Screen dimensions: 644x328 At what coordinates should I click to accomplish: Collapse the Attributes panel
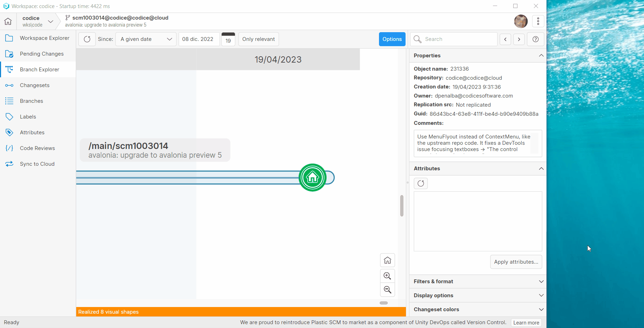tap(541, 168)
